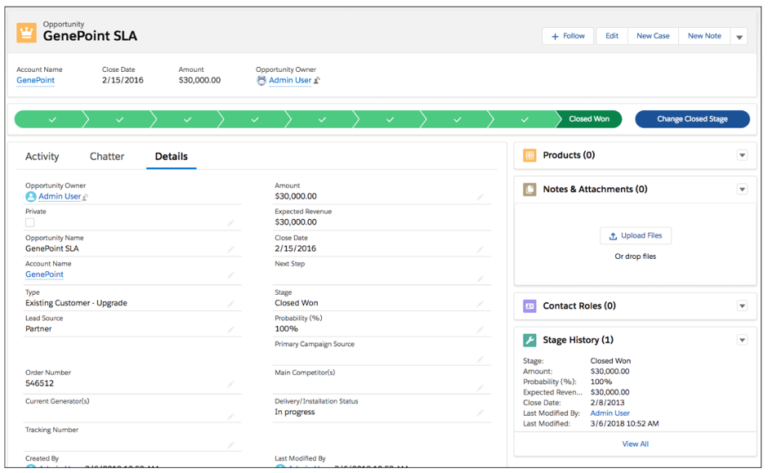Select the Details tab
This screenshot has width=768, height=473.
pos(171,157)
